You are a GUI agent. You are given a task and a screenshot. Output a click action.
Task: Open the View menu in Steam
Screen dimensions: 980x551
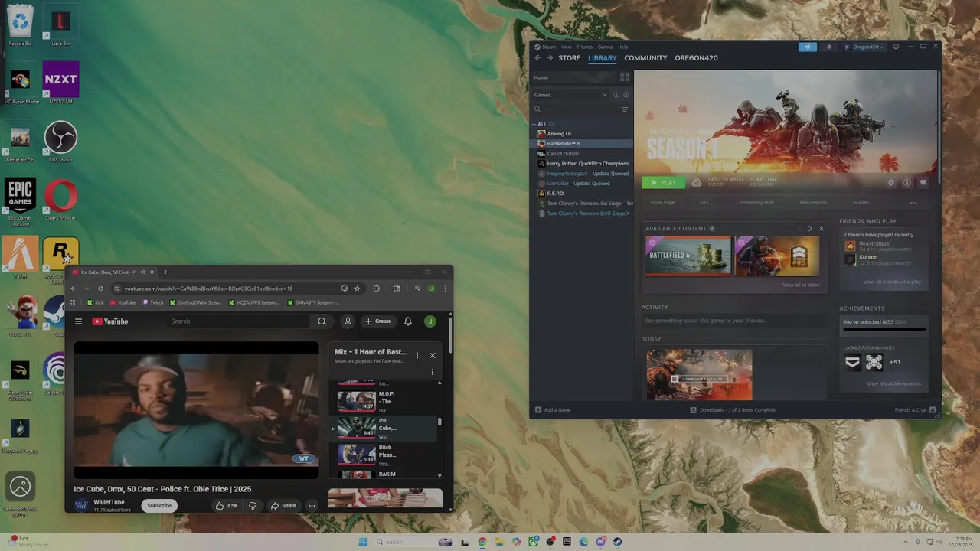(x=567, y=47)
